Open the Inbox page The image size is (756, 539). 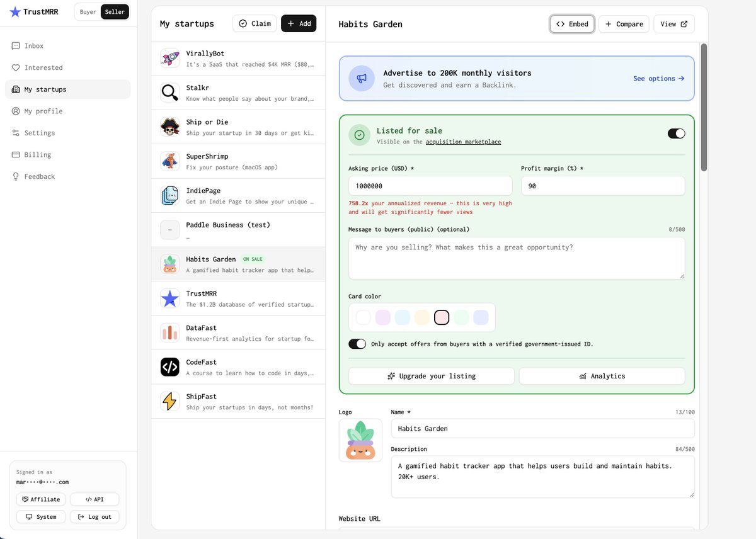point(68,46)
